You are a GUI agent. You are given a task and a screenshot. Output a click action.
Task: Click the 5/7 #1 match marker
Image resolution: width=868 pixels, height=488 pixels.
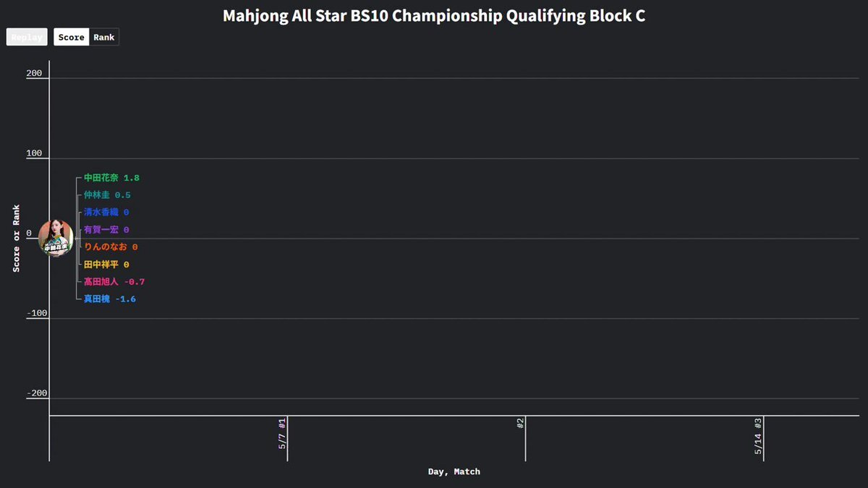point(283,433)
